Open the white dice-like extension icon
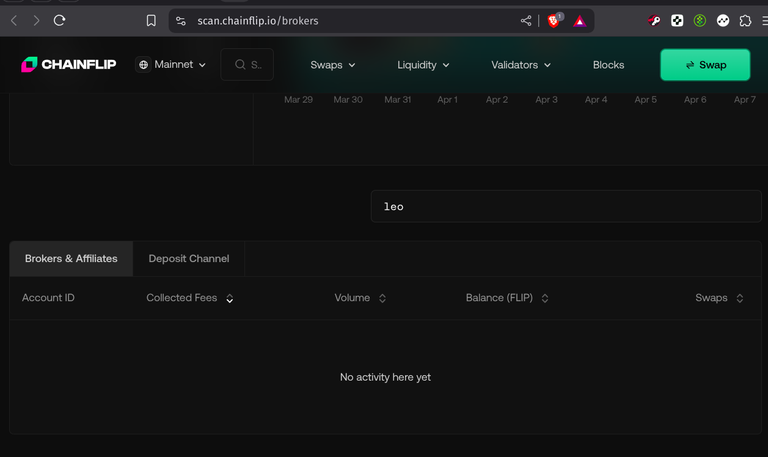The height and width of the screenshot is (457, 768). pyautogui.click(x=677, y=21)
